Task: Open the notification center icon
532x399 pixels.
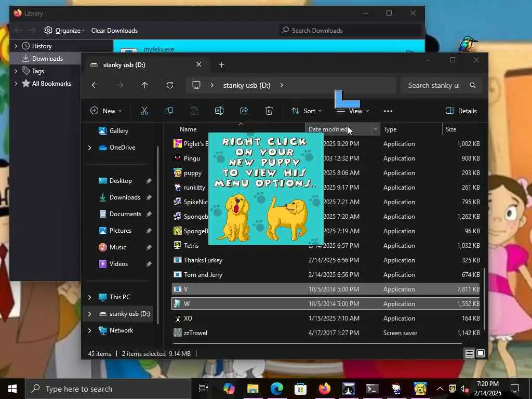Action: coord(515,389)
